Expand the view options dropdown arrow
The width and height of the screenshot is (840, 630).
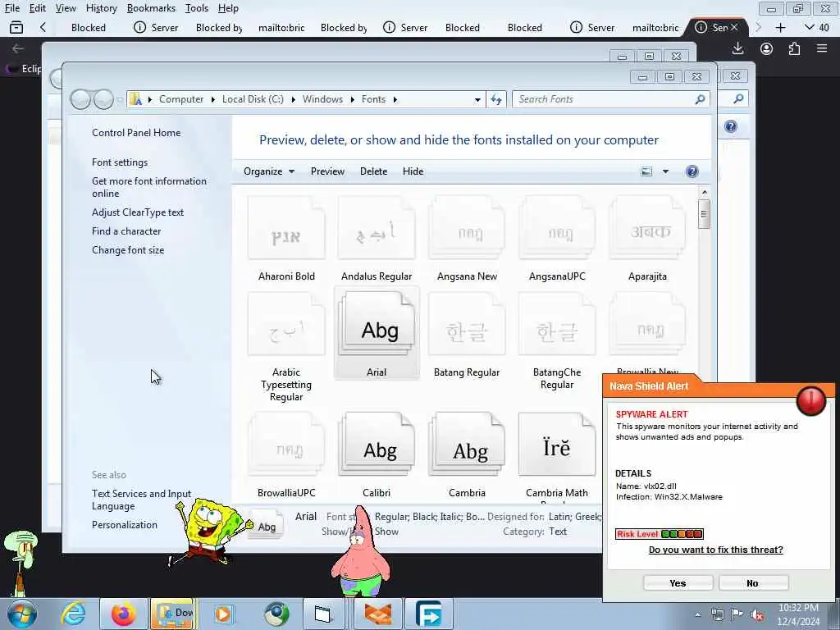tap(665, 171)
